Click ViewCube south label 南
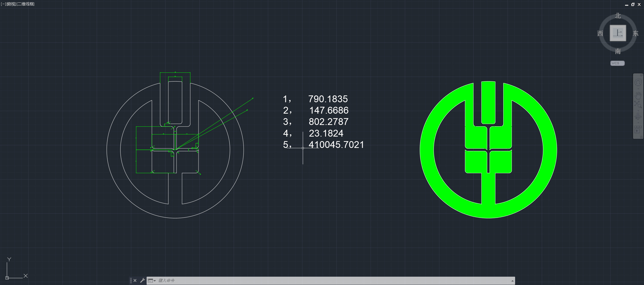 click(x=618, y=51)
